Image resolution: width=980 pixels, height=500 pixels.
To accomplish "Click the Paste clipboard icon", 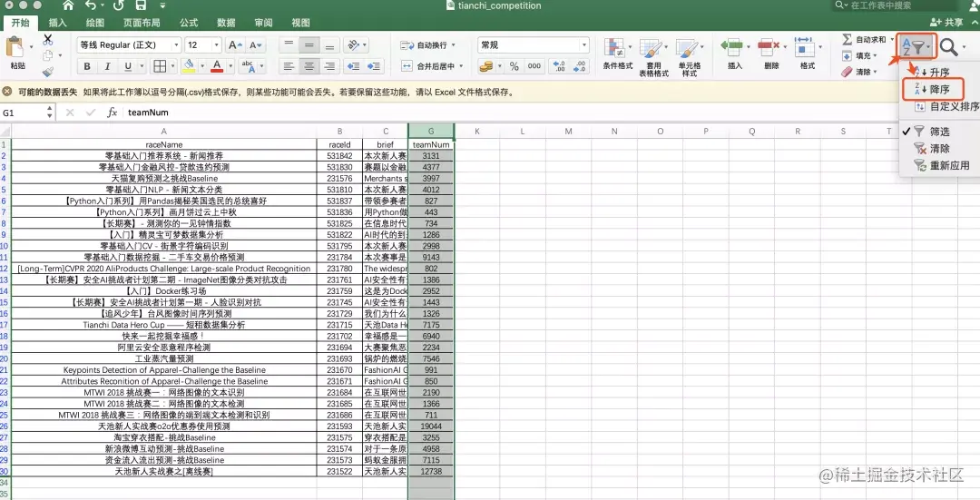I will [15, 47].
